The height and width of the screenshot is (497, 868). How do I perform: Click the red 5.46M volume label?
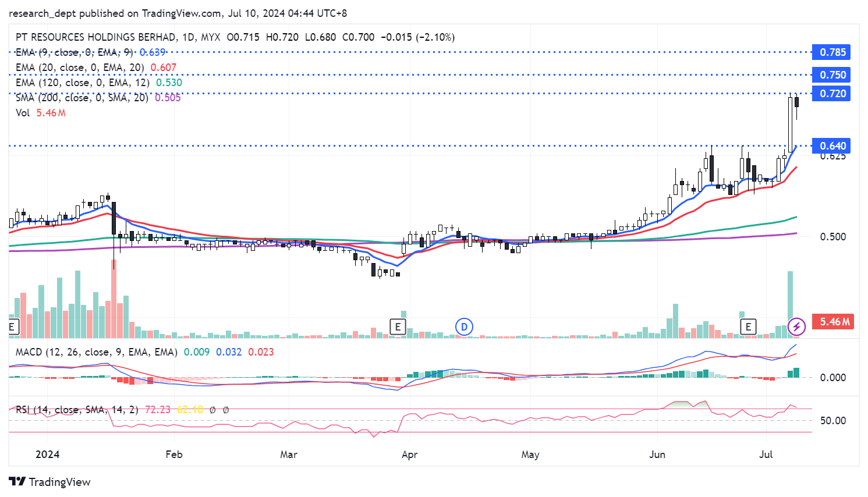(834, 322)
